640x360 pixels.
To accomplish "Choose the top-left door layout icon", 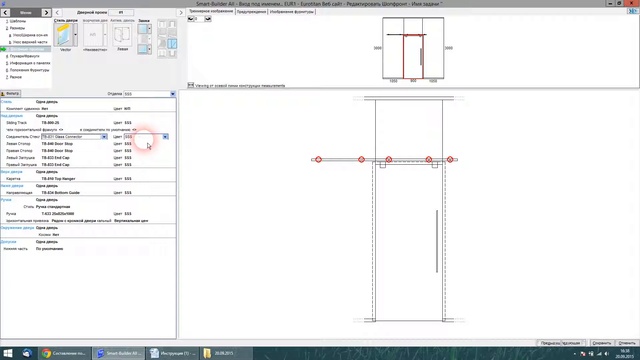I will pyautogui.click(x=162, y=24).
